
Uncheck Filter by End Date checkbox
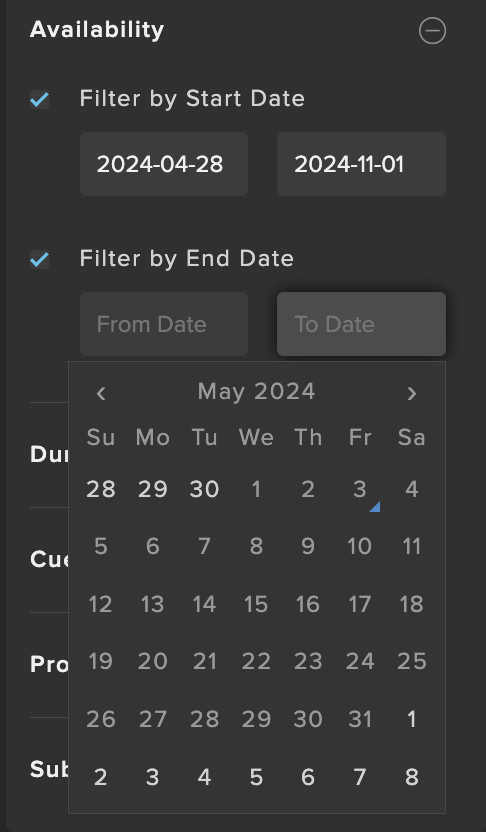point(40,259)
